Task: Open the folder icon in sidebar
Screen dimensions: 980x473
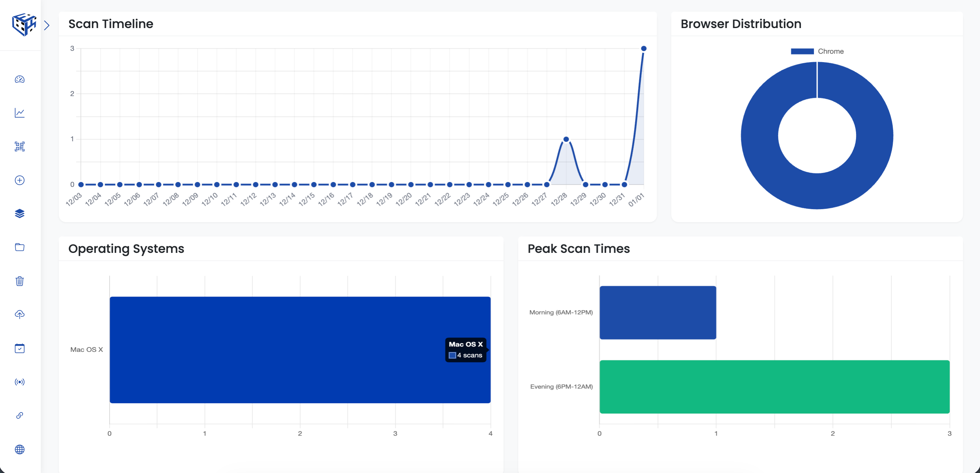Action: click(19, 247)
